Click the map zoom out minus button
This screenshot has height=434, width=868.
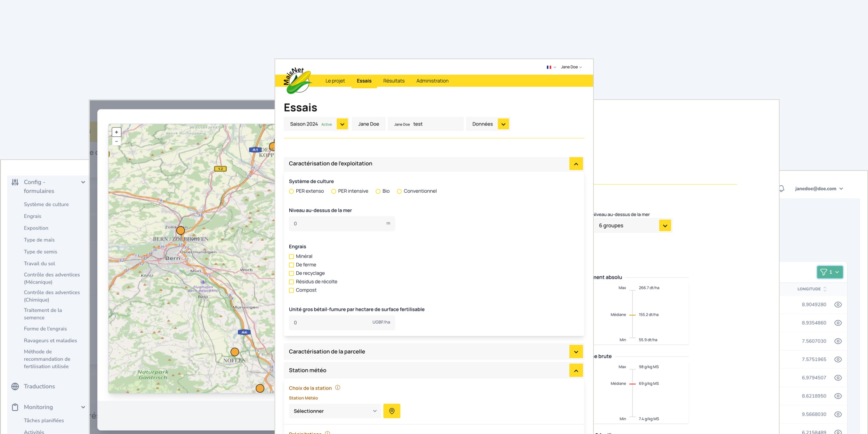click(116, 141)
